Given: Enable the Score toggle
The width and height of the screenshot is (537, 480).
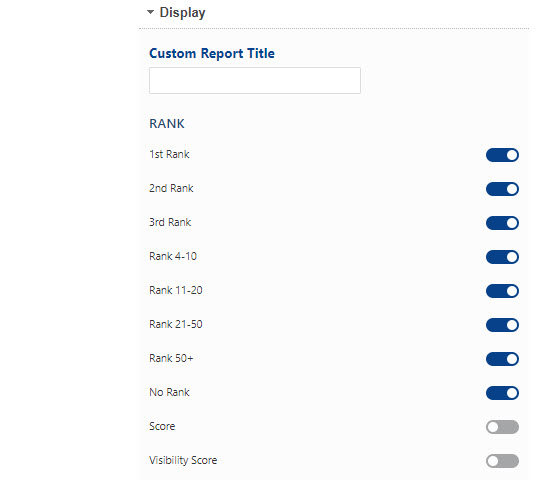Looking at the screenshot, I should (x=502, y=427).
